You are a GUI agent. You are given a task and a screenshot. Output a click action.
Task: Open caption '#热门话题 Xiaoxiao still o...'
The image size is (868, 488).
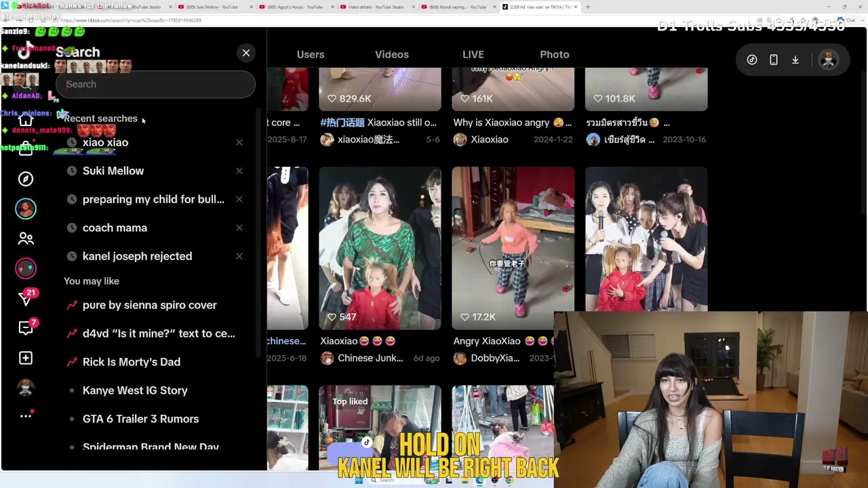[x=378, y=123]
